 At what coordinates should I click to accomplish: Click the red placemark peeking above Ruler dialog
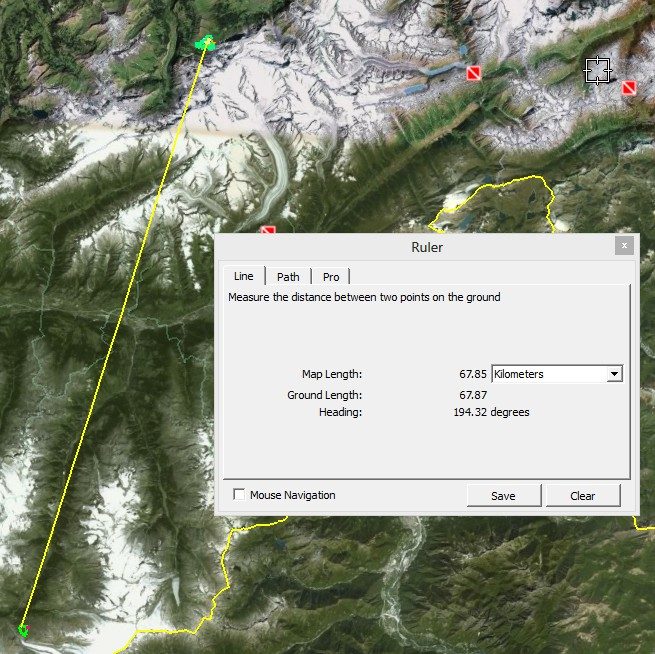[267, 231]
